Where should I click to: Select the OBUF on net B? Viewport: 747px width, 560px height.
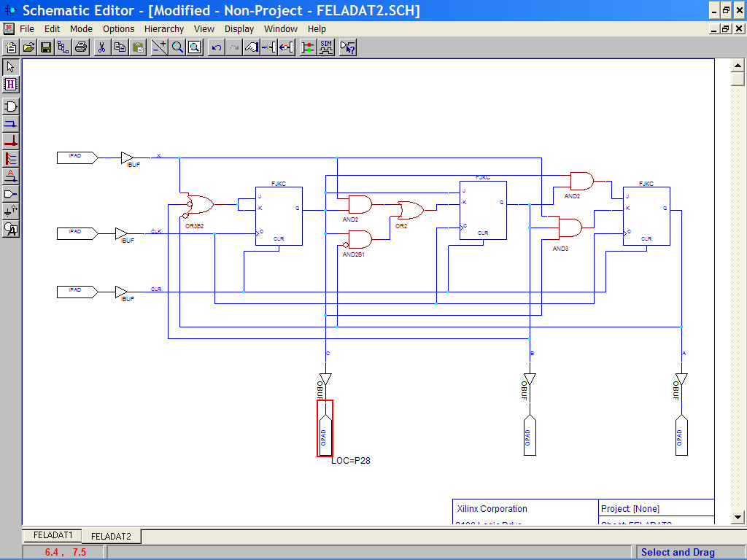(530, 379)
